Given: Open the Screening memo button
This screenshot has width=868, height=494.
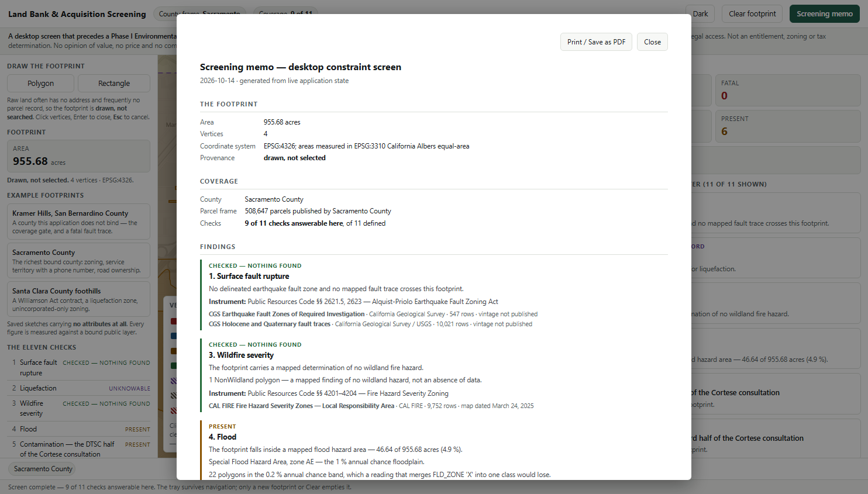Looking at the screenshot, I should pyautogui.click(x=824, y=14).
